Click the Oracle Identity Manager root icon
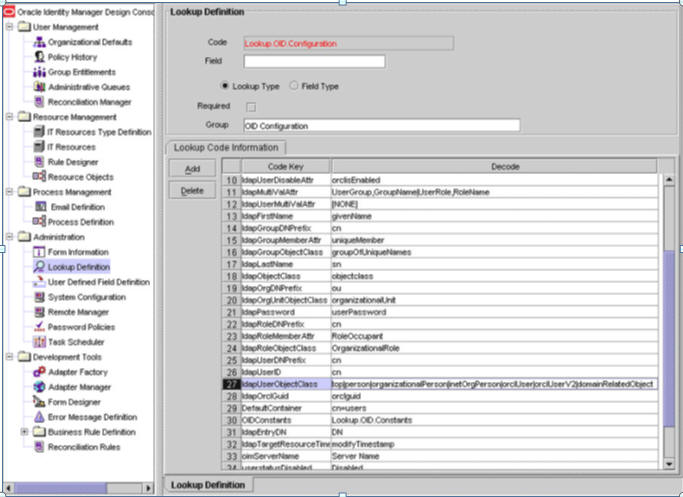683x497 pixels. click(9, 12)
